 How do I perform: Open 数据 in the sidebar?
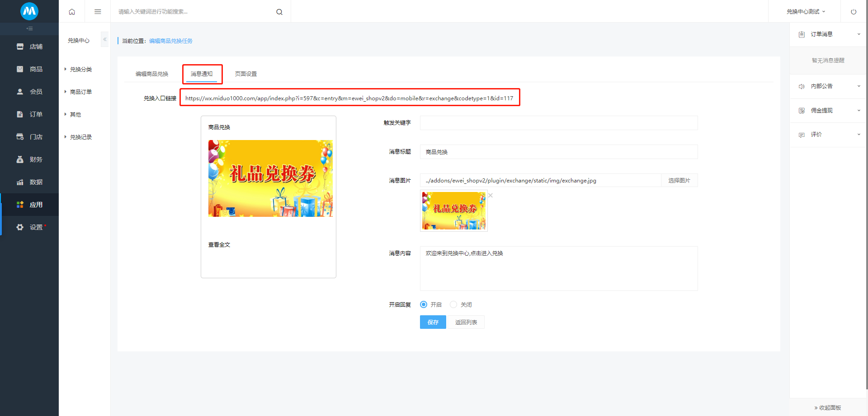[29, 182]
